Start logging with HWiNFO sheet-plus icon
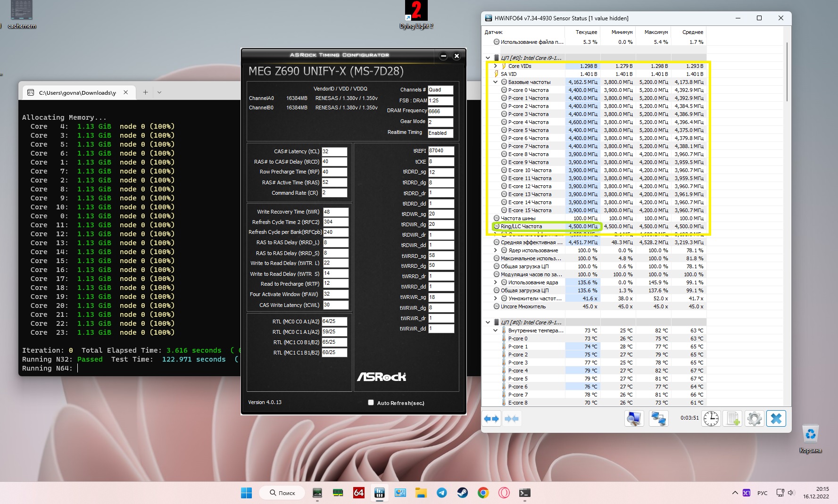The image size is (838, 504). [733, 419]
